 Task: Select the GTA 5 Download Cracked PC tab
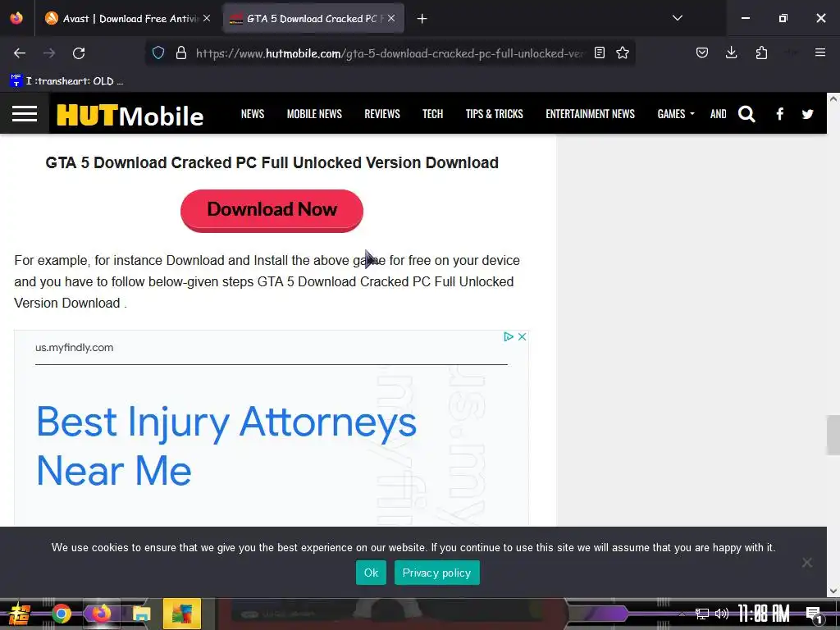(x=313, y=19)
